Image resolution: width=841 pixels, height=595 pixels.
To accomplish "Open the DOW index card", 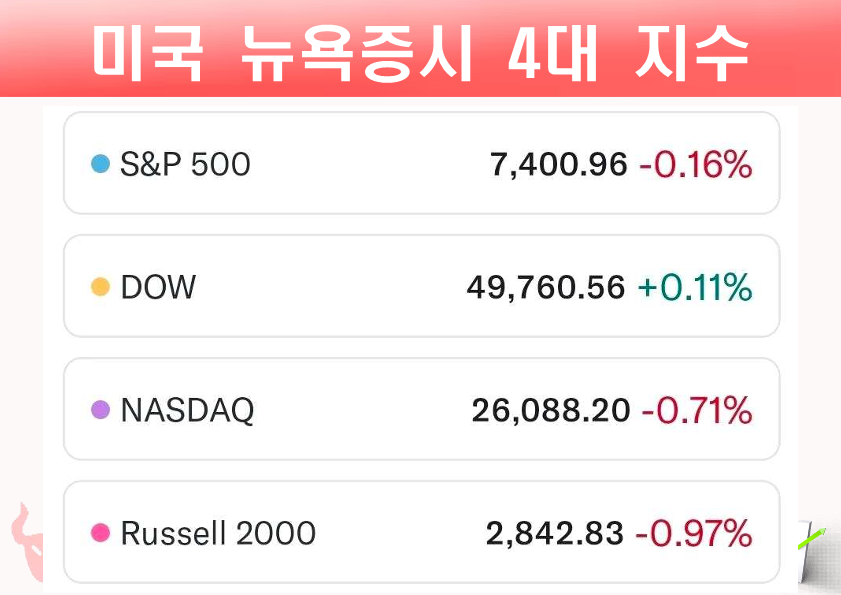I will pos(422,286).
